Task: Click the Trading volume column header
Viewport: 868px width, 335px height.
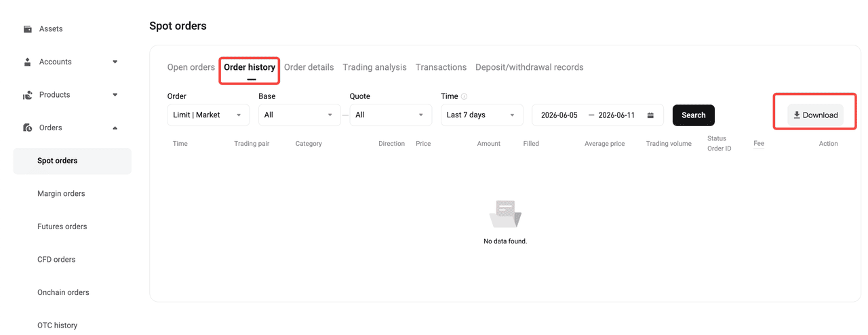Action: (x=669, y=144)
